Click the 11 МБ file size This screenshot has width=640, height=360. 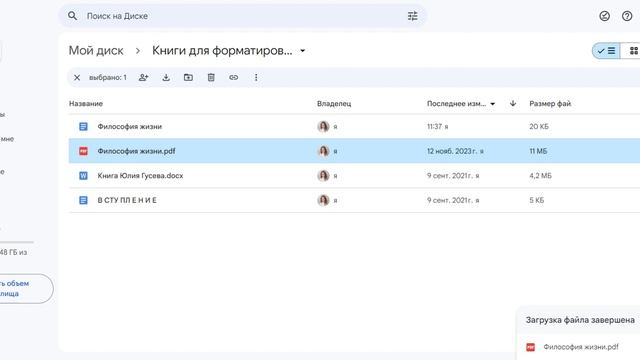(538, 151)
